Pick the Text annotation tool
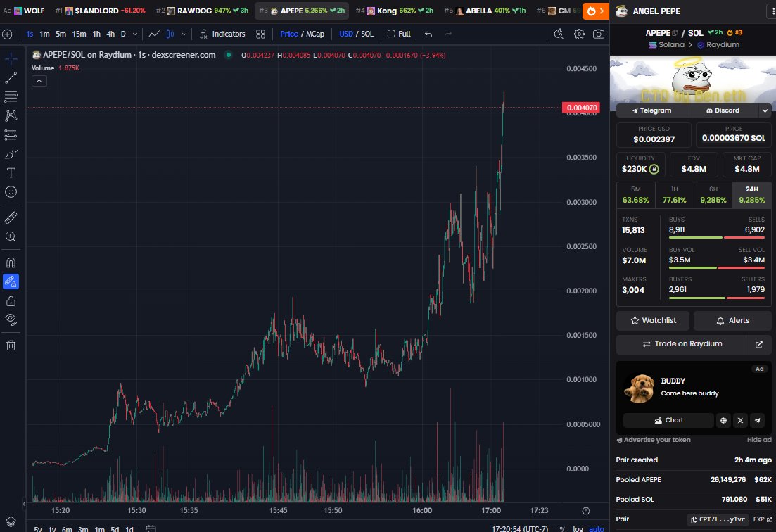Image resolution: width=776 pixels, height=532 pixels. (x=11, y=172)
